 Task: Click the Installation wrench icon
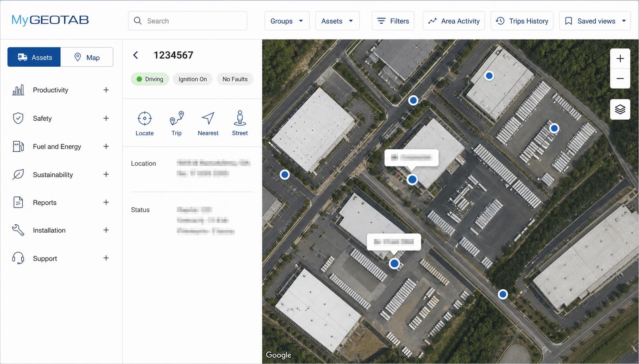point(18,230)
